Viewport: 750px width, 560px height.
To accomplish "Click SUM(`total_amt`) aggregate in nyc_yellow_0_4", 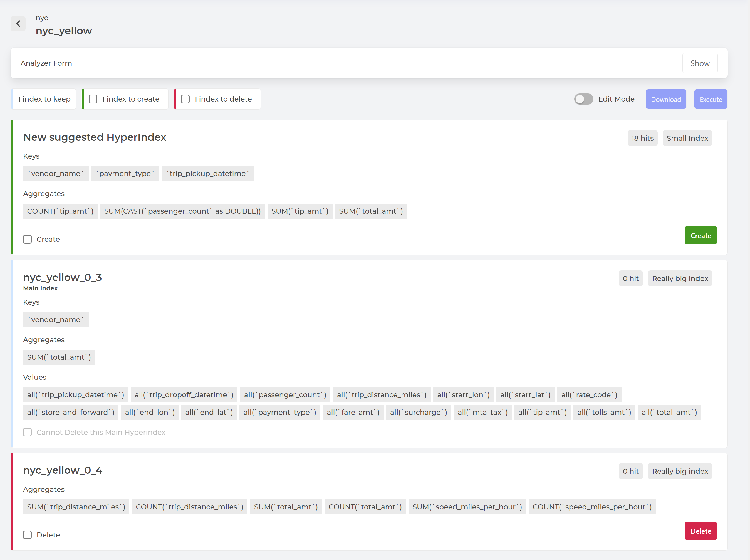I will pyautogui.click(x=286, y=507).
